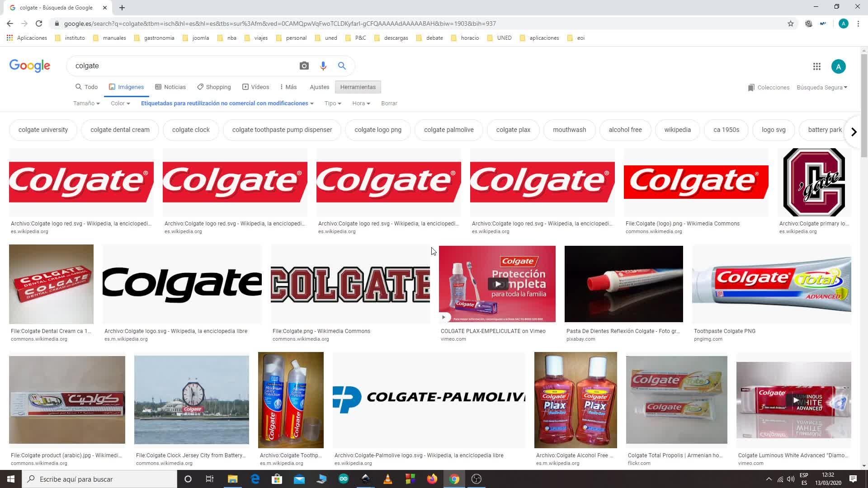868x488 pixels.
Task: Click the search by image camera icon
Action: 304,66
